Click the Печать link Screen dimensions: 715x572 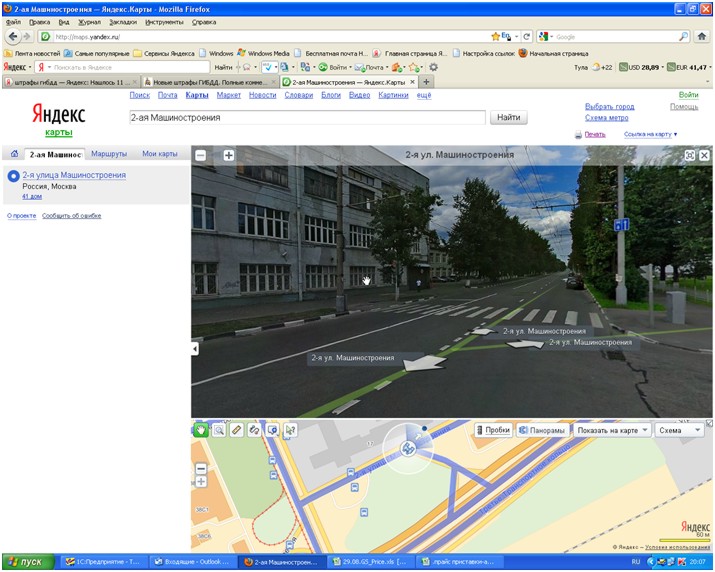coord(595,134)
